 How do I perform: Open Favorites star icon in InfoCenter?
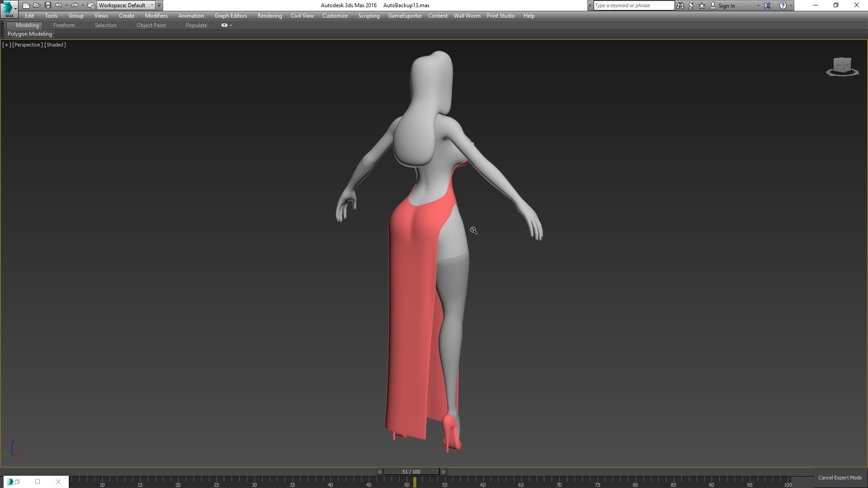[x=702, y=5]
